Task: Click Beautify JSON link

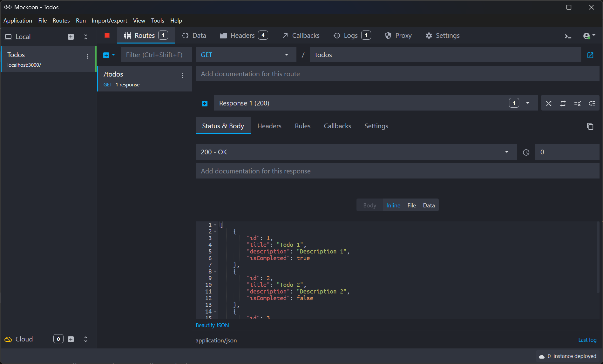Action: [212, 325]
